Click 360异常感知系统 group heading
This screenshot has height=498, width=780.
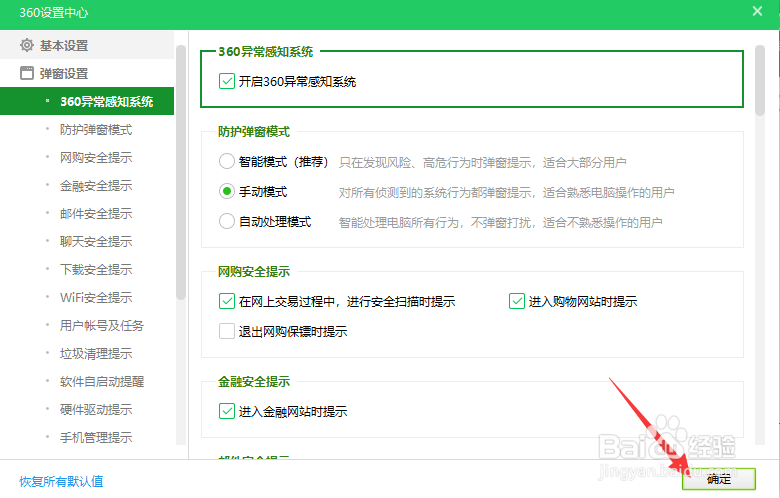[266, 52]
